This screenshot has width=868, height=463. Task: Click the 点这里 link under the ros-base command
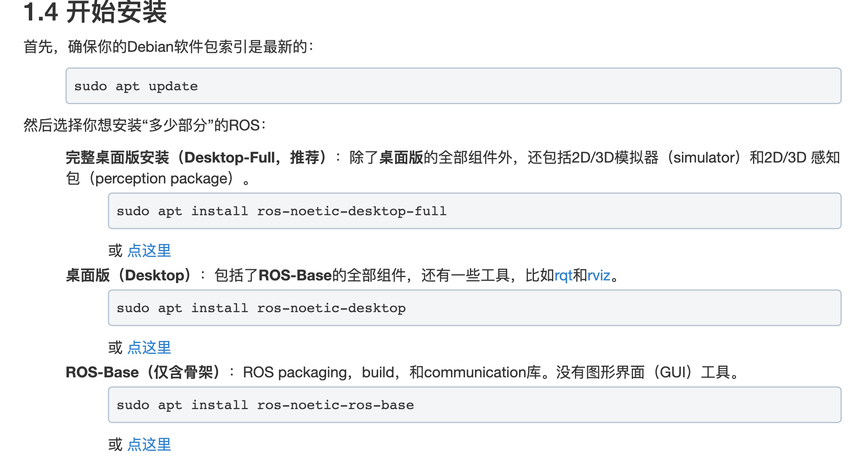tap(149, 445)
